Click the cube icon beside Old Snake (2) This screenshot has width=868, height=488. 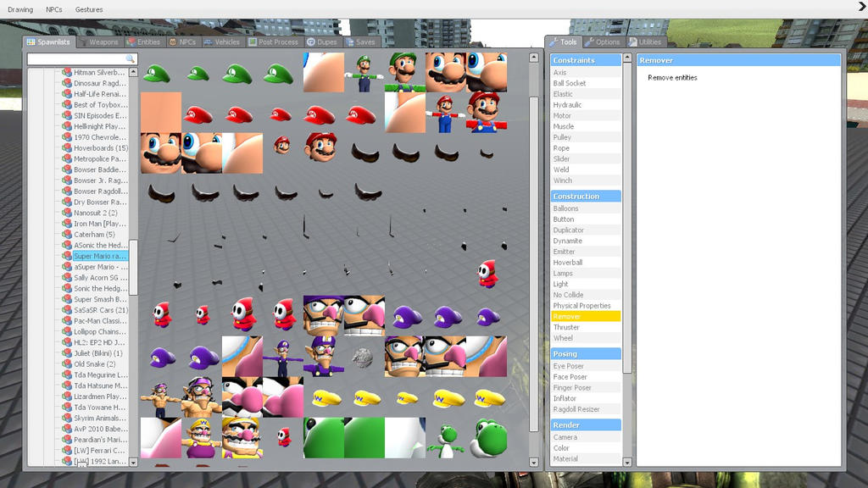(67, 363)
